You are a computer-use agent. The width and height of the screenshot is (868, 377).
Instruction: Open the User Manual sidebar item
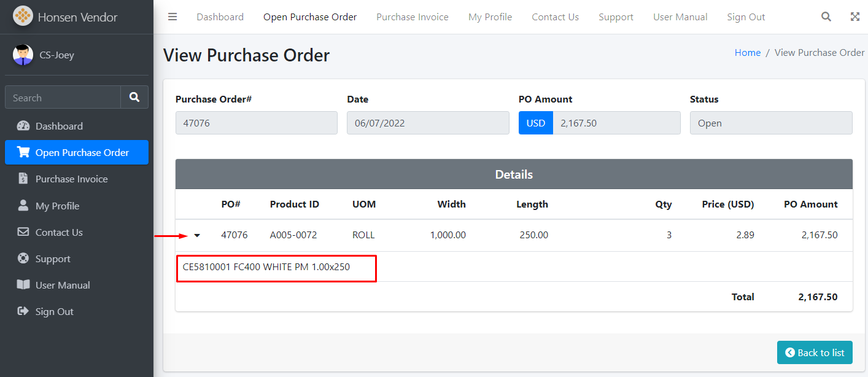(77, 285)
